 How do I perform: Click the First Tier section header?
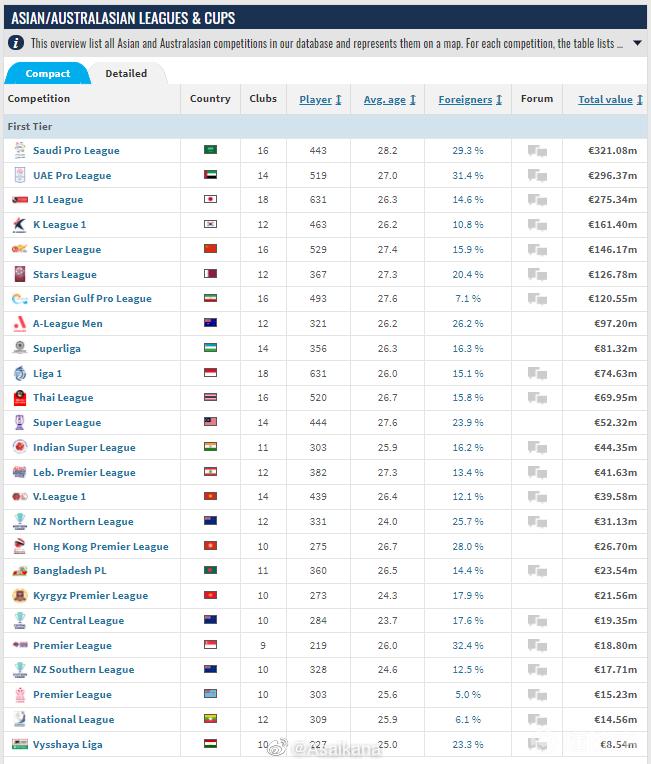pyautogui.click(x=326, y=127)
